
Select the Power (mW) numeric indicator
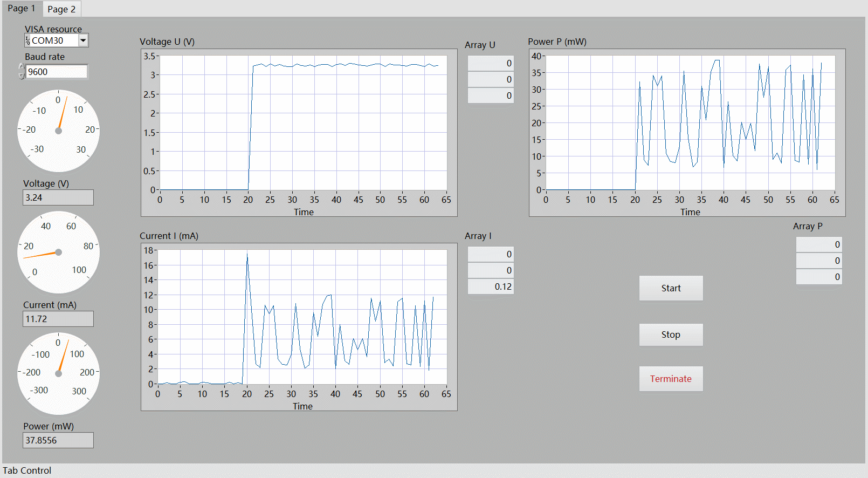coord(58,440)
